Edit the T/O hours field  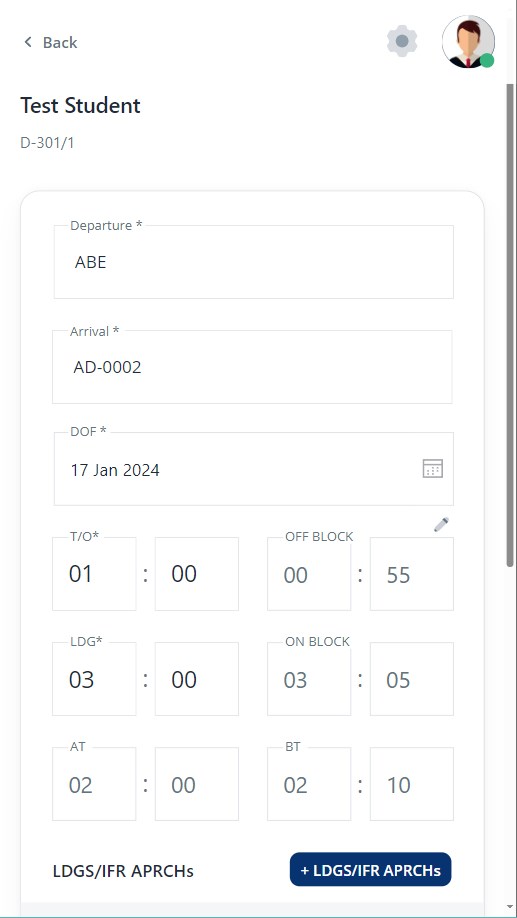pos(94,574)
